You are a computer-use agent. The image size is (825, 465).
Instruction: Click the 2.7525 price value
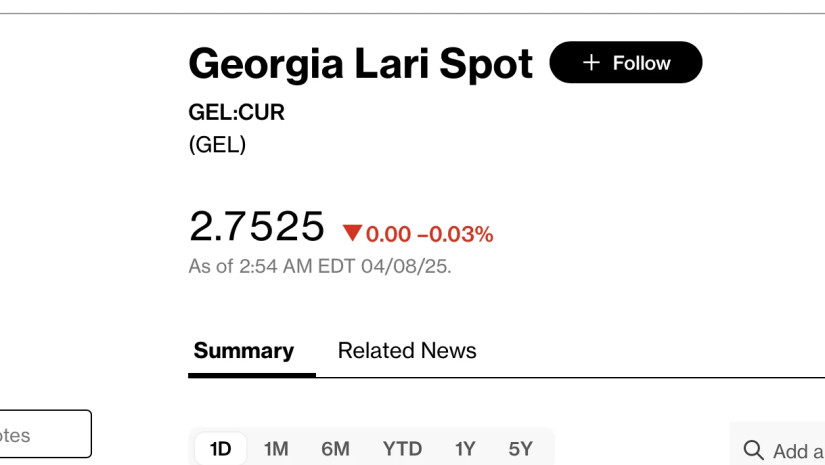click(x=257, y=226)
